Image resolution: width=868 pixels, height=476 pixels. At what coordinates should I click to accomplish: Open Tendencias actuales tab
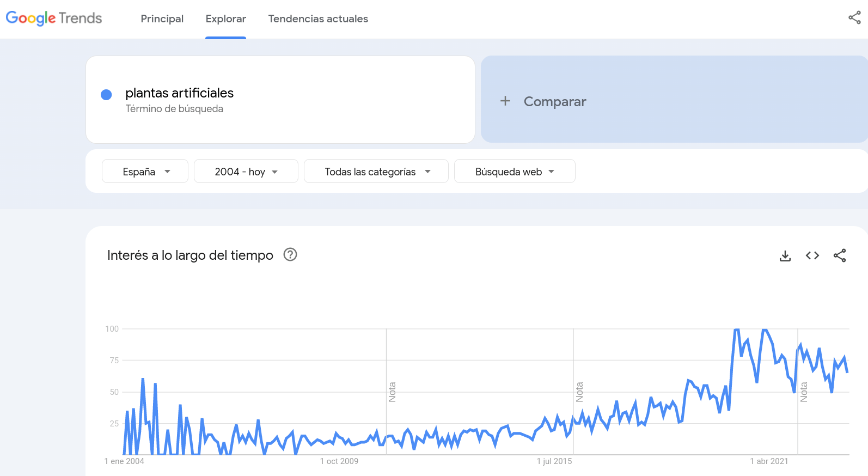[x=318, y=19]
